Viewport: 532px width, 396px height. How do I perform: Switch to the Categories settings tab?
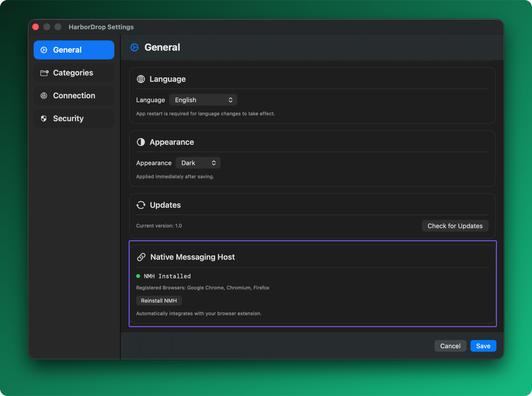coord(74,73)
